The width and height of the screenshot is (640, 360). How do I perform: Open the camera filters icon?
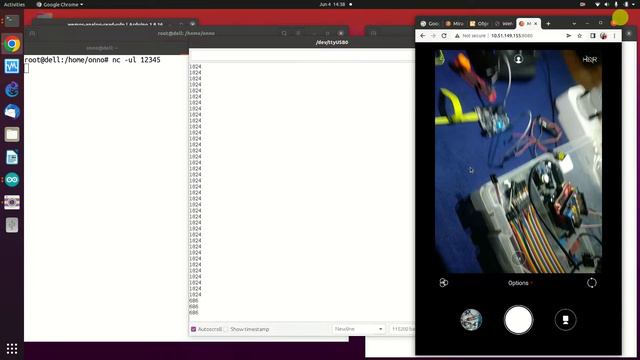pyautogui.click(x=444, y=282)
